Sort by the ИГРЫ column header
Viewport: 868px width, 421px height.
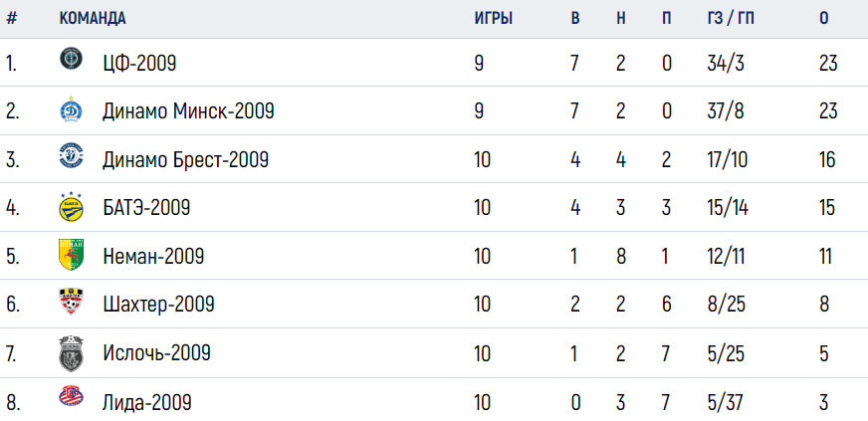click(494, 18)
